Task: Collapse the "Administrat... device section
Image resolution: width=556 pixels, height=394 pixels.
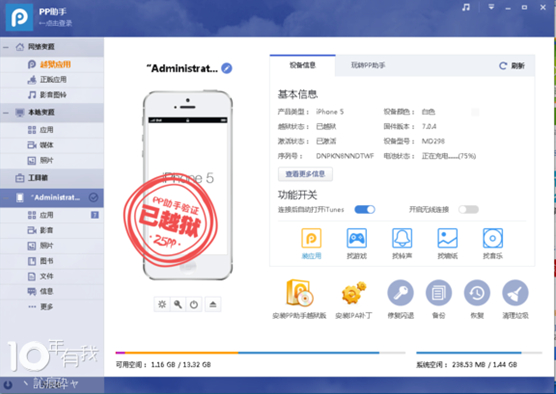Action: click(x=6, y=198)
